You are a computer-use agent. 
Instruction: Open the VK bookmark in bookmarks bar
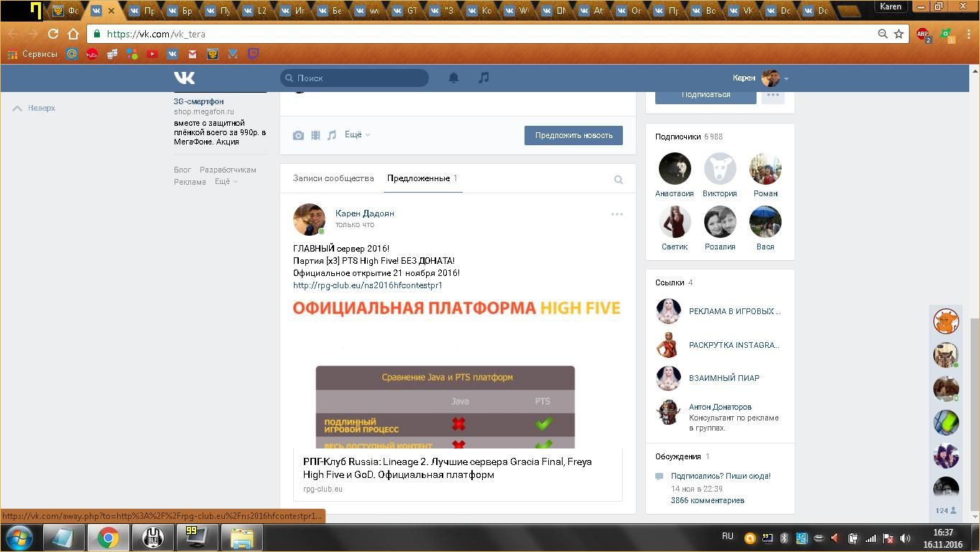tap(172, 54)
